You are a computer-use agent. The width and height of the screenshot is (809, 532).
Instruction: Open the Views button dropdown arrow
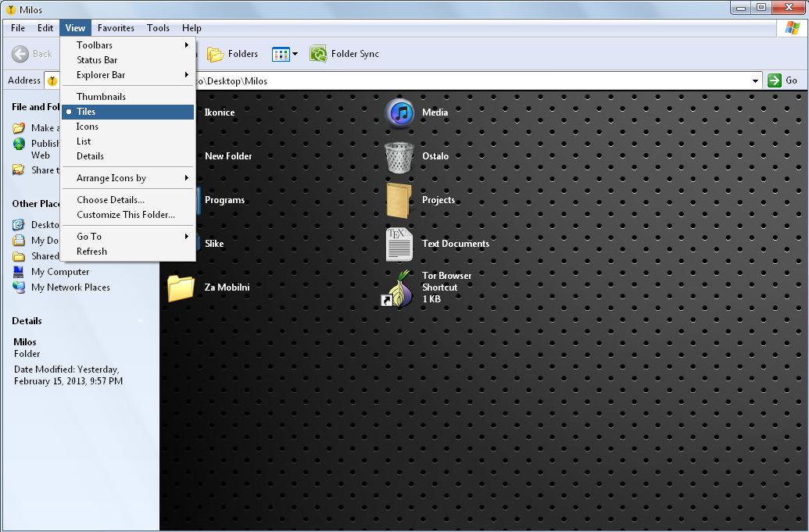(x=295, y=54)
